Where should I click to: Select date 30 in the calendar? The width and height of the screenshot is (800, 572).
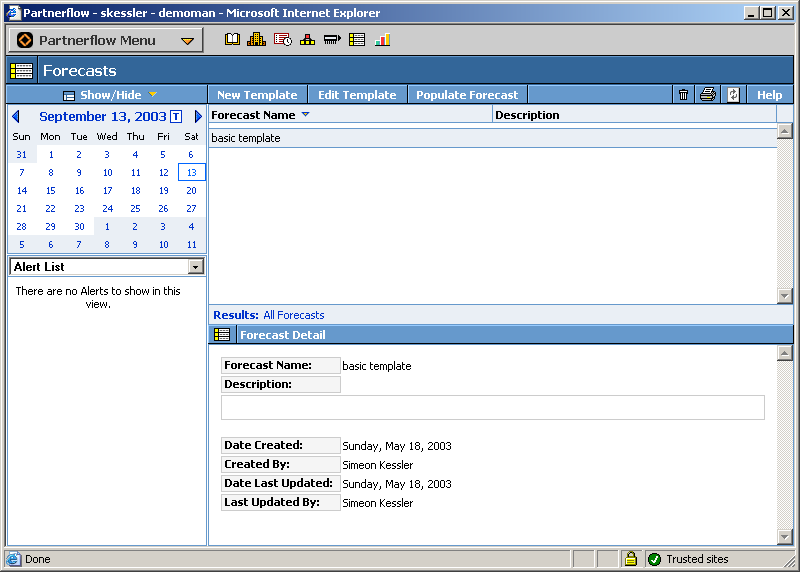point(79,227)
